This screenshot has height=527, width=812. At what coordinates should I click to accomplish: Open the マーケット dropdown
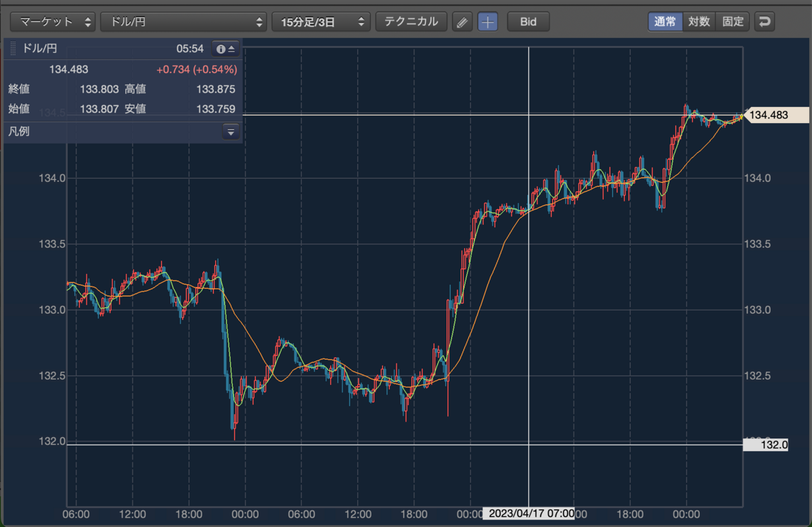click(53, 22)
